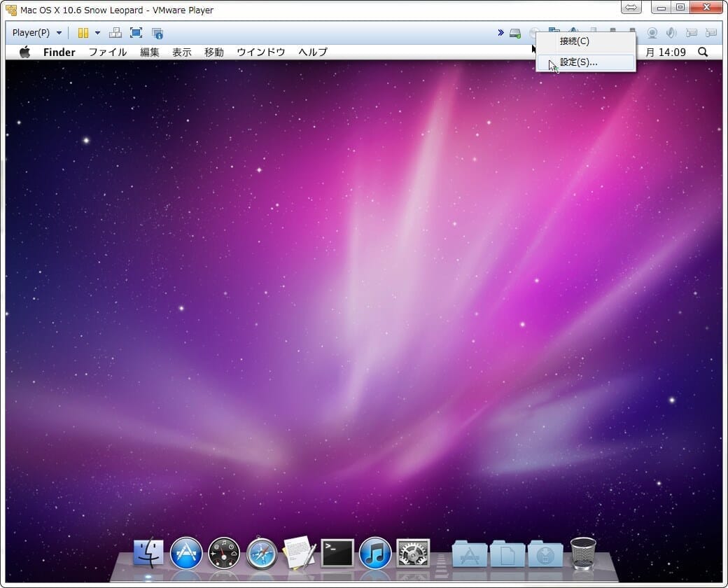Open Spotlight search magnifier
Screen dimensions: 728x588
point(703,52)
